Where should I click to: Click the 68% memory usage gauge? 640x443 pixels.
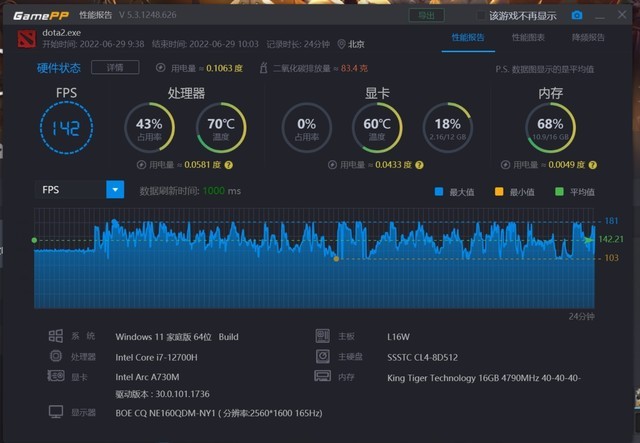coord(551,128)
